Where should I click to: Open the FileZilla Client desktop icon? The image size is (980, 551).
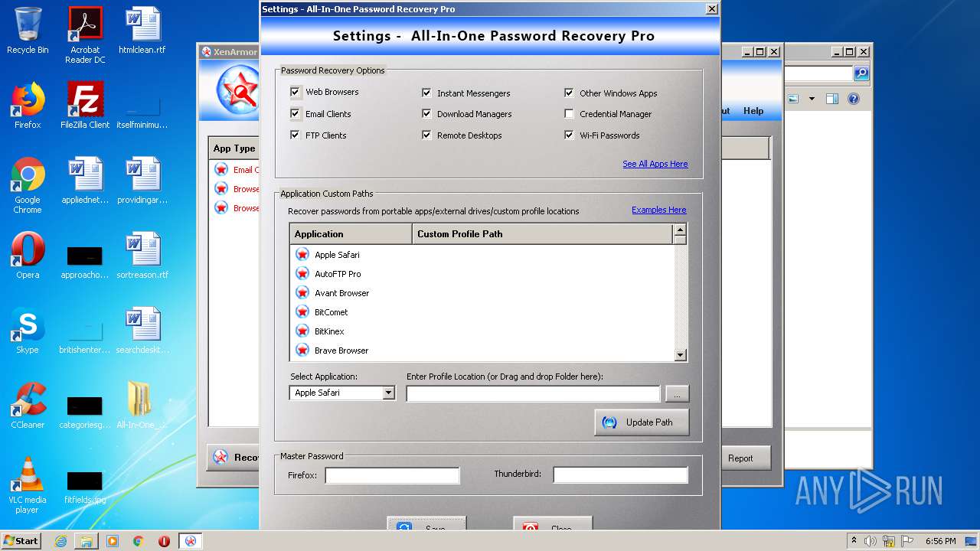85,106
